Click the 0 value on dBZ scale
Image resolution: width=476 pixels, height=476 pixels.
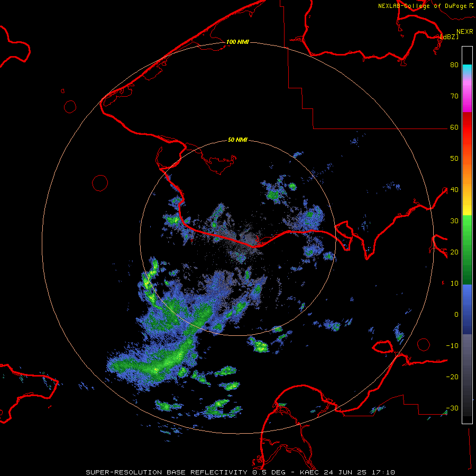456,315
